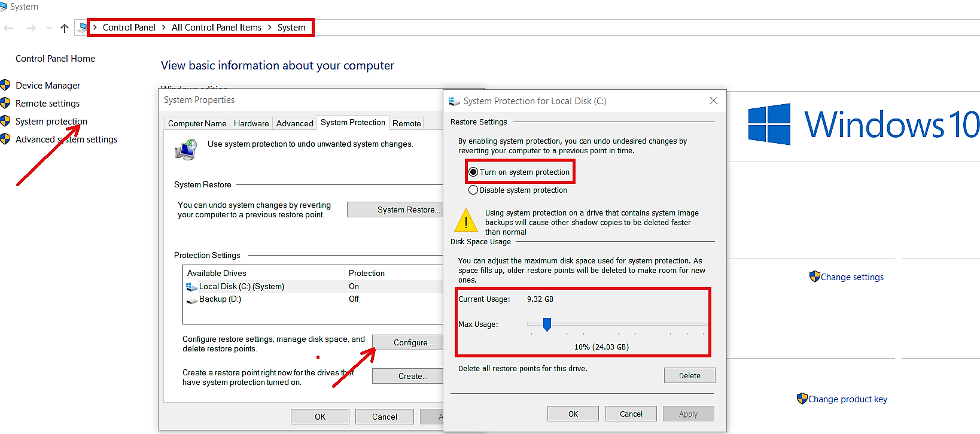
Task: Click the computer icon in the address bar
Action: pyautogui.click(x=83, y=28)
